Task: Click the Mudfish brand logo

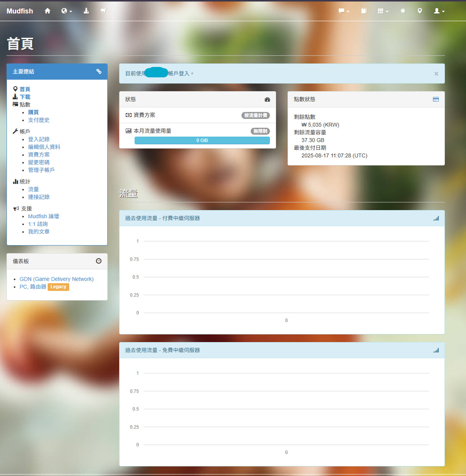Action: pyautogui.click(x=20, y=11)
